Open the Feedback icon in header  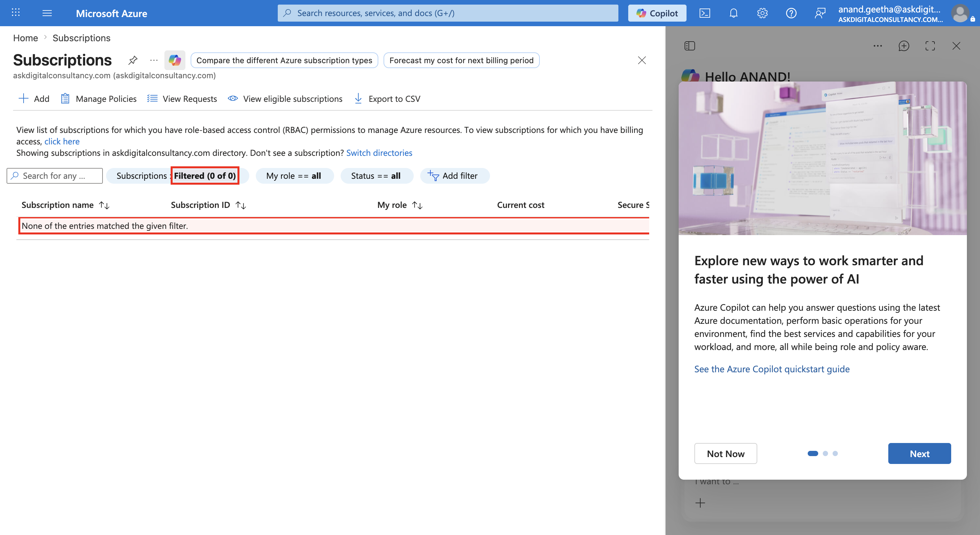click(x=820, y=13)
